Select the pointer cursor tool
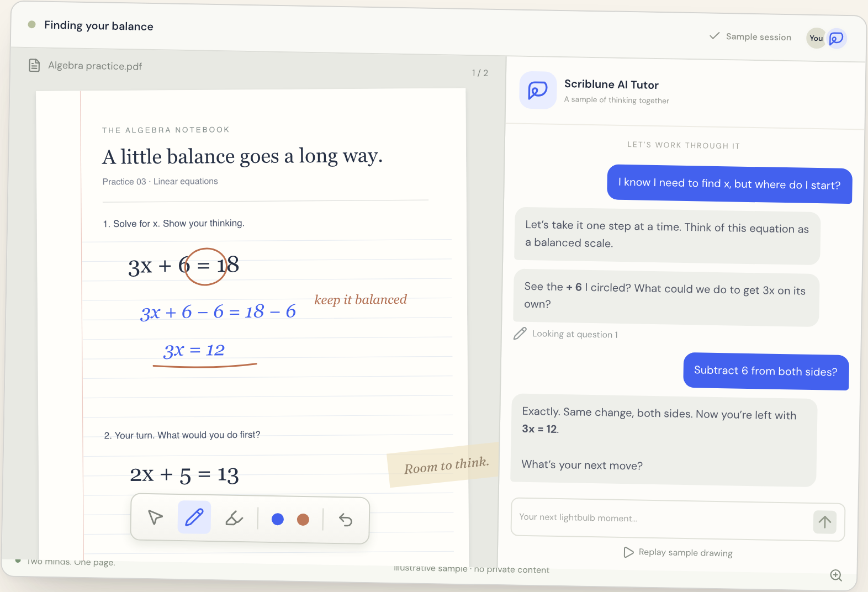Screen dimensions: 868x592 click(x=156, y=517)
